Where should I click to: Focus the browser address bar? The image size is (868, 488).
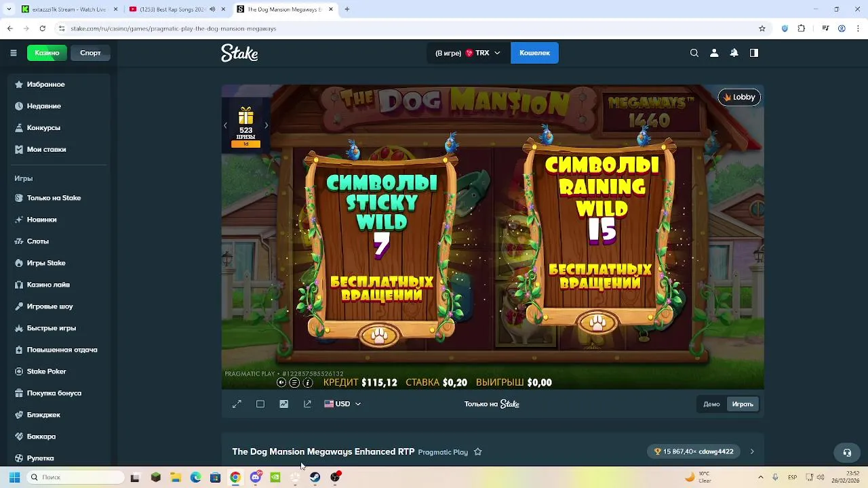click(x=407, y=28)
